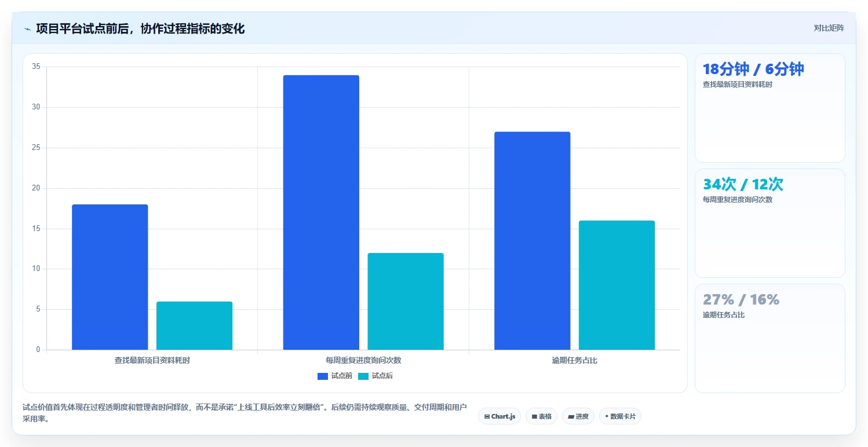This screenshot has width=868, height=447.
Task: Toggle 试点后 series via legend label
Action: point(382,376)
